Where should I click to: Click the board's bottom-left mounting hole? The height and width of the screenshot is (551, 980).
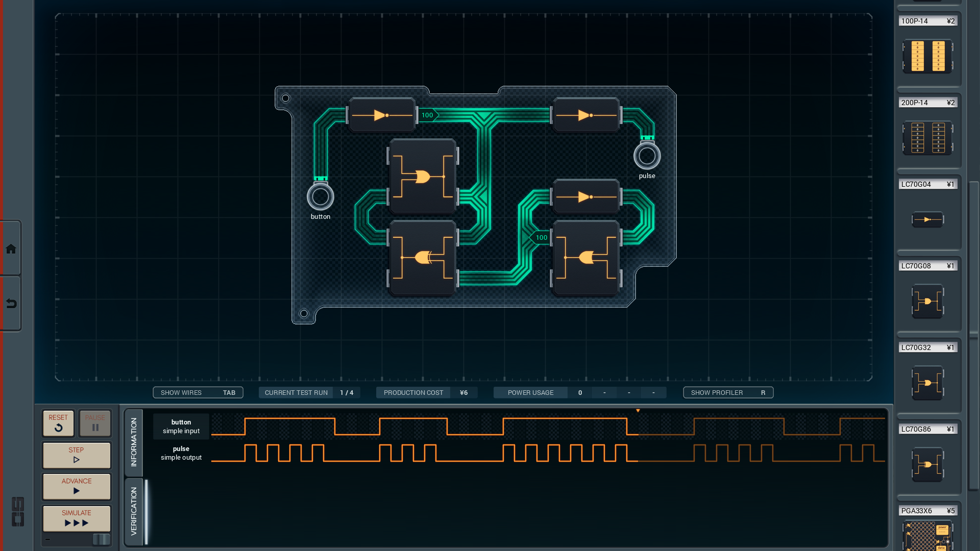pyautogui.click(x=304, y=313)
